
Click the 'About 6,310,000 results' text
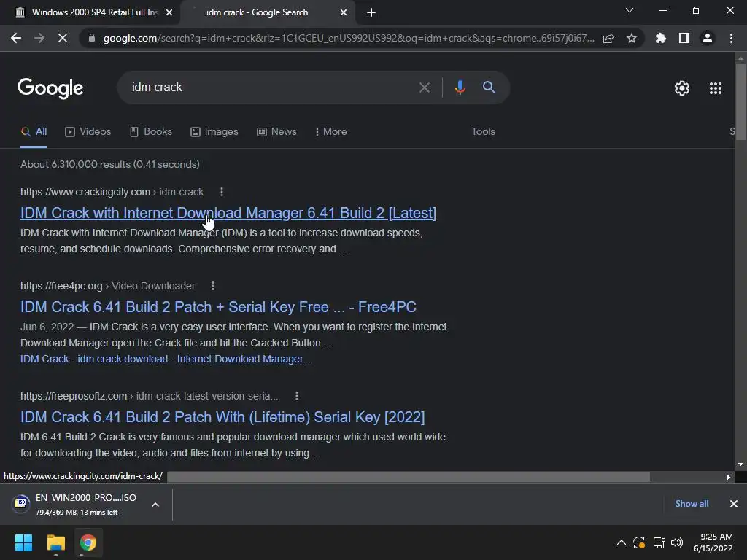click(110, 164)
